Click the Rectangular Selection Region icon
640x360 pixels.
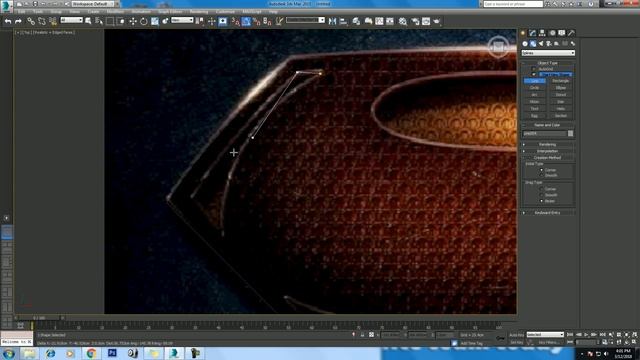click(x=110, y=21)
